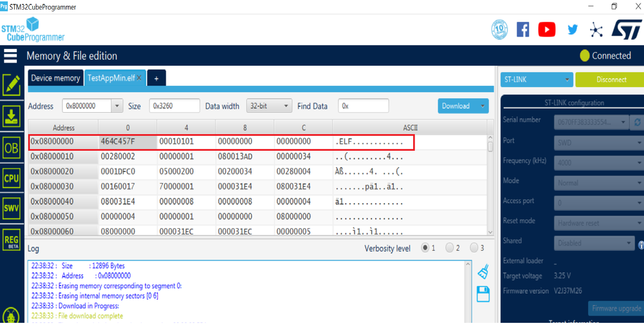Clear the log with broom icon
The image size is (644, 330).
click(483, 272)
